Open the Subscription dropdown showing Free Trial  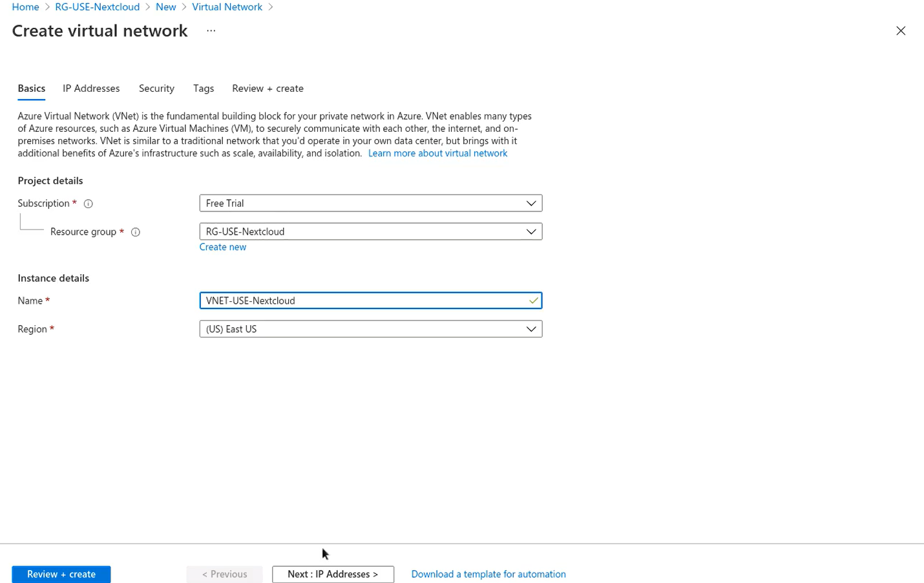[371, 203]
